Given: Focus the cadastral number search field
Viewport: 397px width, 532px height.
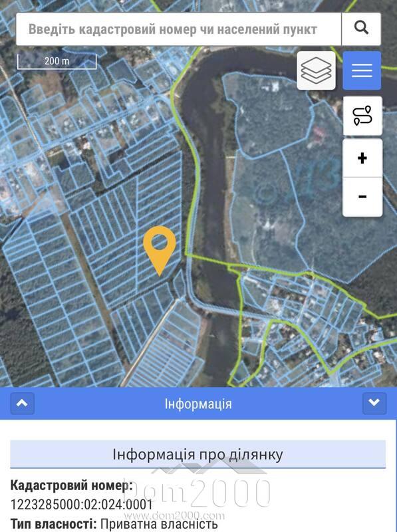Looking at the screenshot, I should (178, 29).
